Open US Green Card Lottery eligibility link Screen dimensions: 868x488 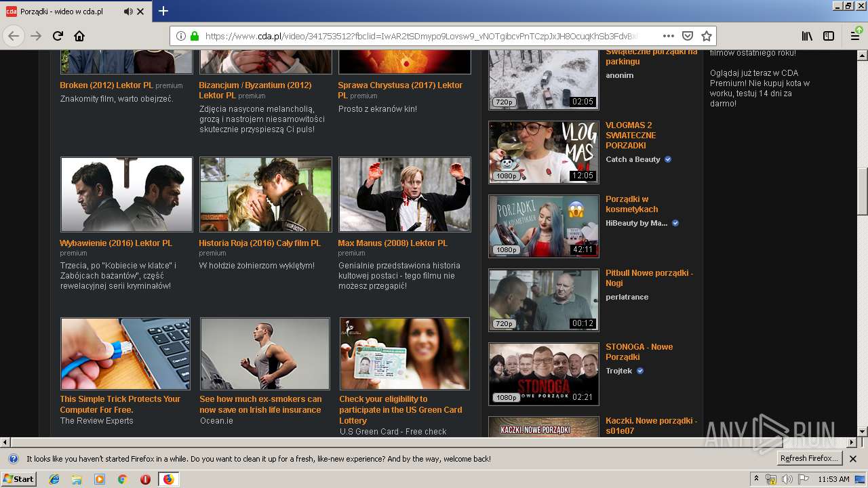[401, 410]
